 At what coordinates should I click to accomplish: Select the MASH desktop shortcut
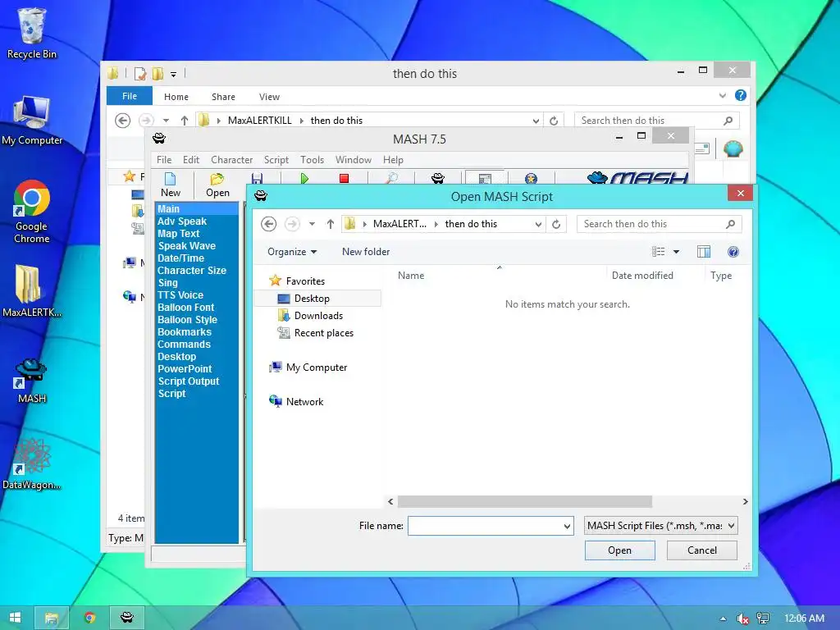pos(32,381)
